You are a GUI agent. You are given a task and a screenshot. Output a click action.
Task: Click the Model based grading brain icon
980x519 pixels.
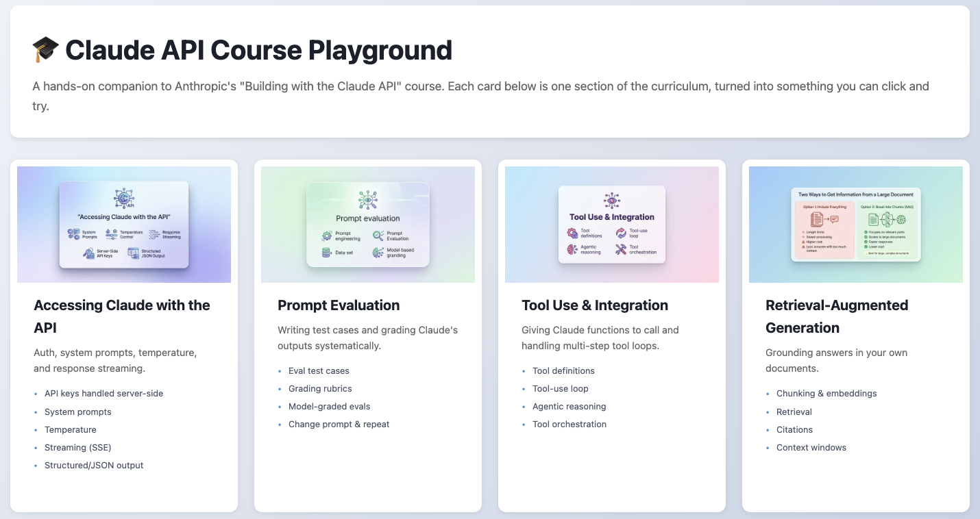click(x=378, y=253)
